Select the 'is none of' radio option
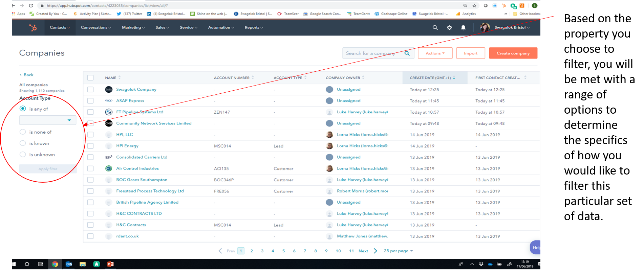The width and height of the screenshot is (644, 277). point(23,132)
